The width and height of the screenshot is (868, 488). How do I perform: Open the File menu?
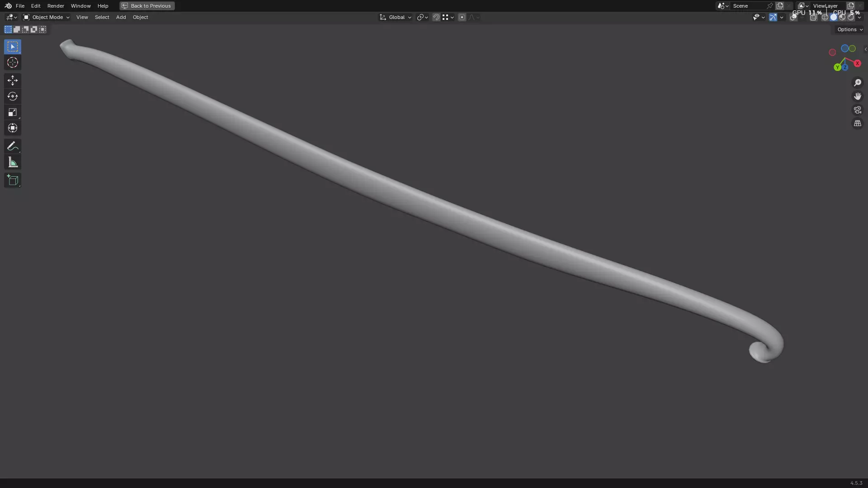pyautogui.click(x=20, y=6)
